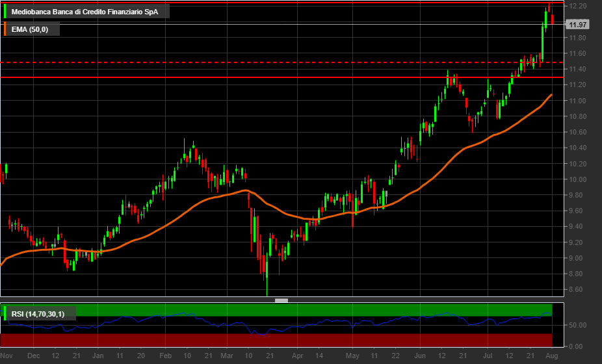Image resolution: width=602 pixels, height=364 pixels.
Task: Click the RSI overbought green band
Action: (x=276, y=309)
